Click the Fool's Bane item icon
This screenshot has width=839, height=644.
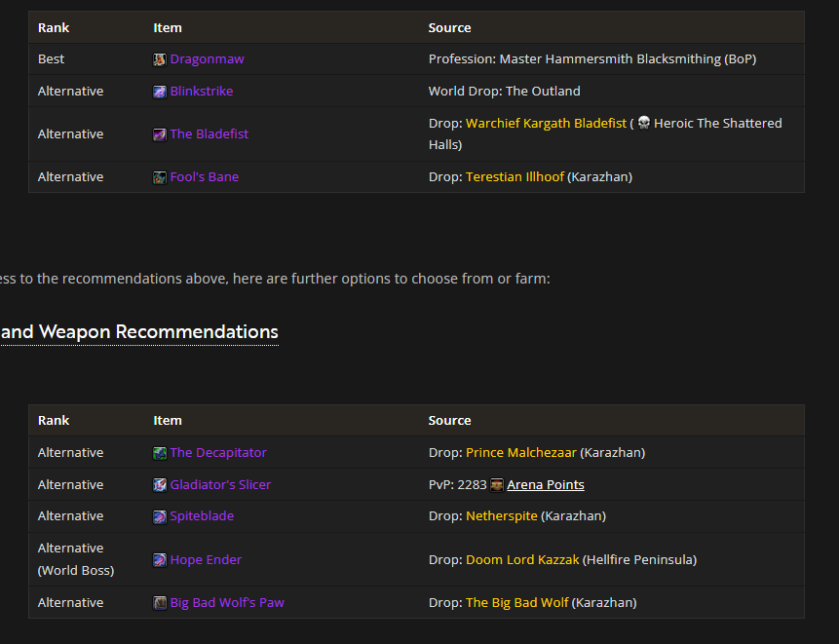click(160, 177)
